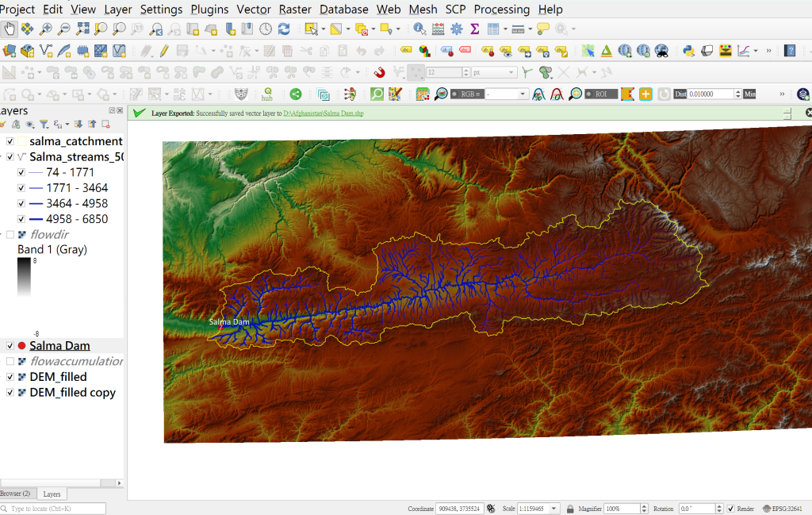Click the green share icon
The width and height of the screenshot is (812, 515).
(x=296, y=94)
